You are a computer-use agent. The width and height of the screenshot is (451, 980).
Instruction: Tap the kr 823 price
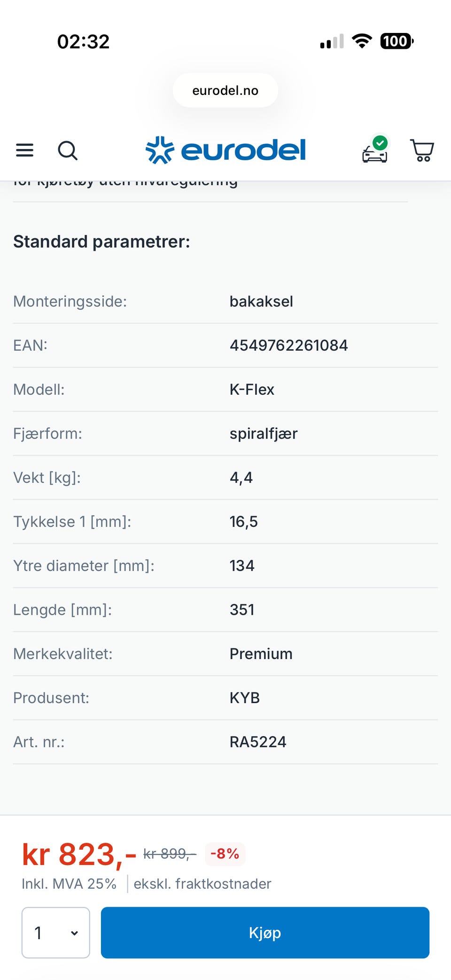point(79,854)
